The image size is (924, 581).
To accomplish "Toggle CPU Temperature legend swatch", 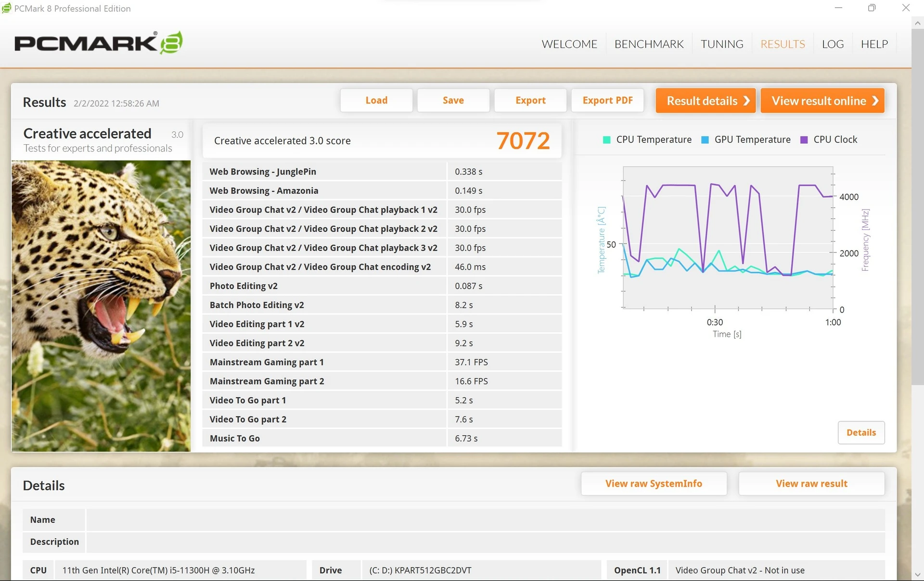I will click(x=606, y=140).
